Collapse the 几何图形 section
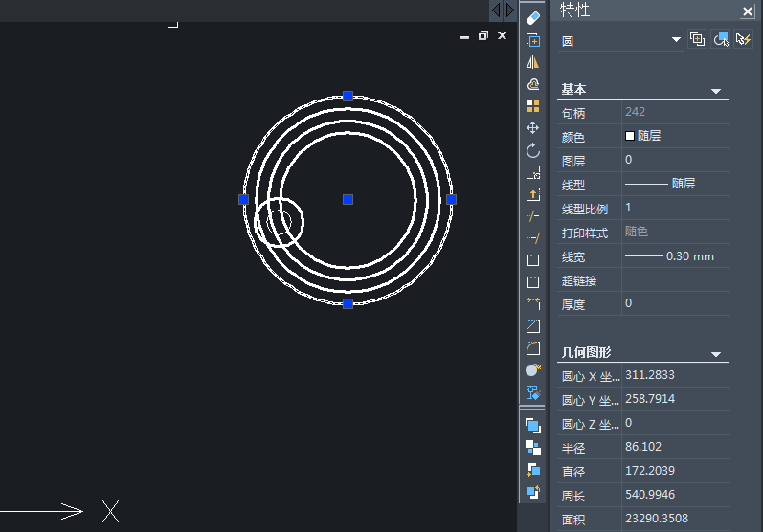Screen dimensions: 763x532 pos(715,355)
